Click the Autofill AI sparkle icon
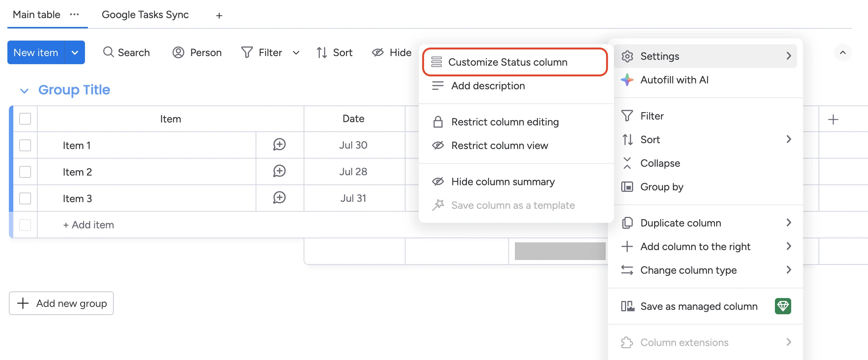Screen dimensions: 868x360 (627, 80)
